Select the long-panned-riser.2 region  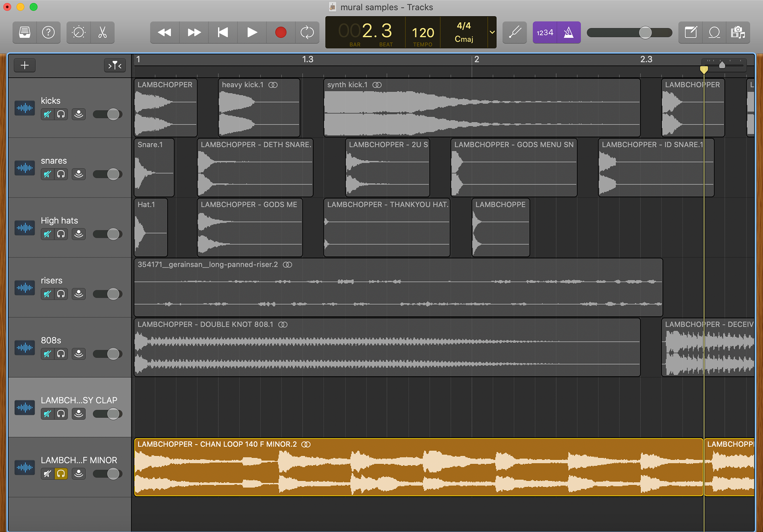[398, 288]
